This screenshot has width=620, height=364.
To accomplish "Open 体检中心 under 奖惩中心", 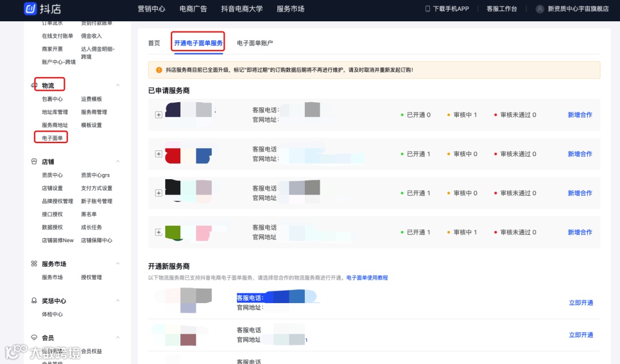I will (52, 314).
